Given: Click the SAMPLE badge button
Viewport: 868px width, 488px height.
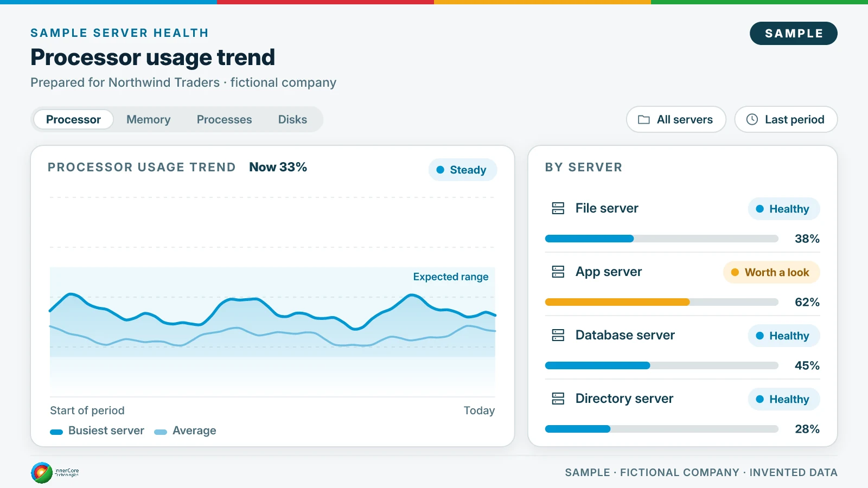Looking at the screenshot, I should point(794,34).
